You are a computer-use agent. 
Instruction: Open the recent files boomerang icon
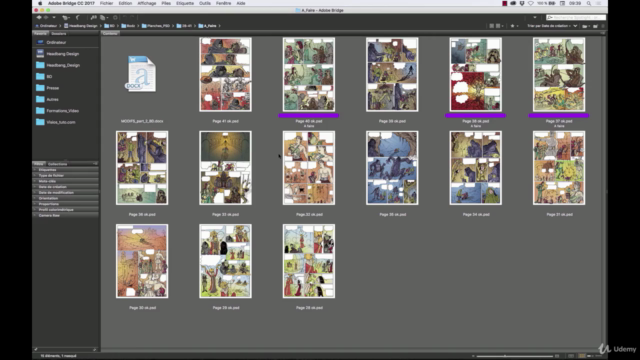pyautogui.click(x=78, y=18)
